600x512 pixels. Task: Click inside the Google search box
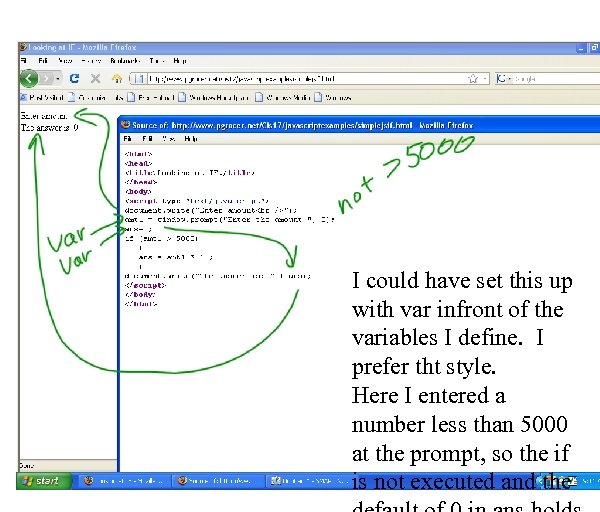(x=557, y=79)
